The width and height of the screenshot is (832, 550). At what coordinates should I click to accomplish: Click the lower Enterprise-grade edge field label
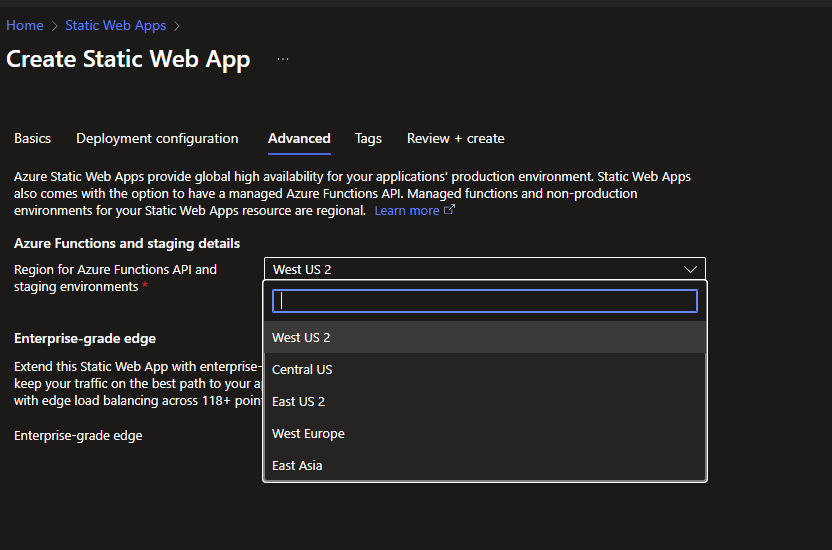[x=78, y=435]
